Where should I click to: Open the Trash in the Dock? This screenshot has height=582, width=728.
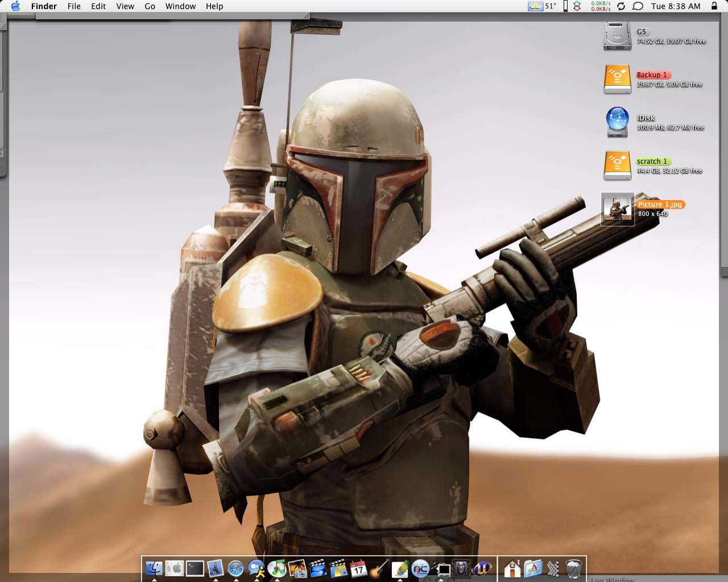[574, 568]
